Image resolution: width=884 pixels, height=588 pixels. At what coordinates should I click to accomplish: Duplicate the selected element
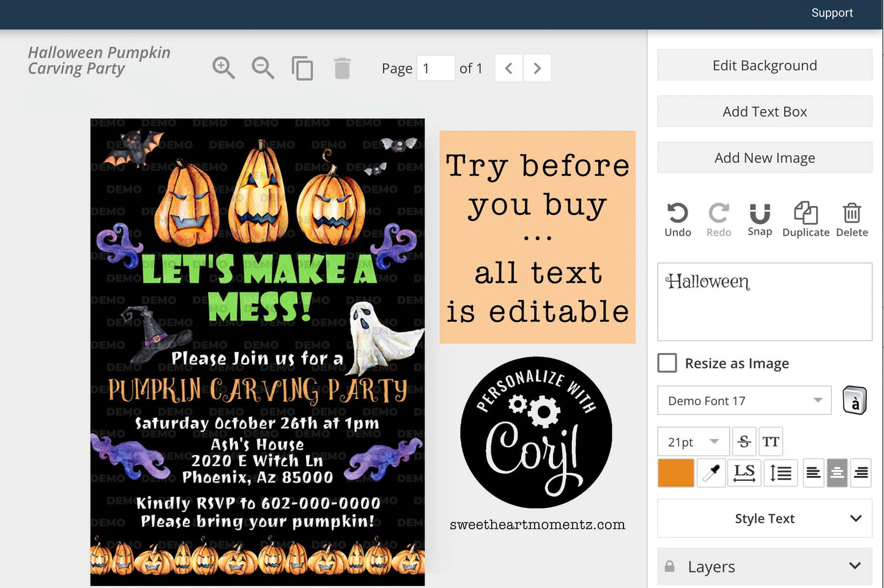[805, 214]
